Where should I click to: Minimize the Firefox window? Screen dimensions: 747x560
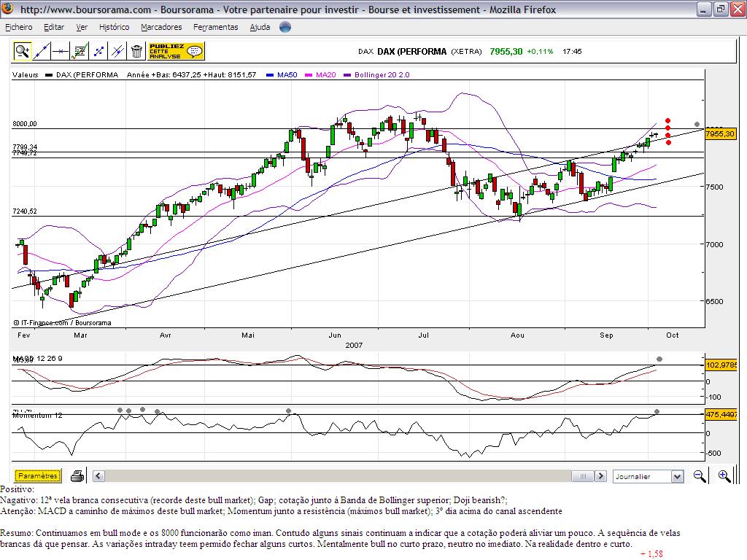click(x=704, y=9)
